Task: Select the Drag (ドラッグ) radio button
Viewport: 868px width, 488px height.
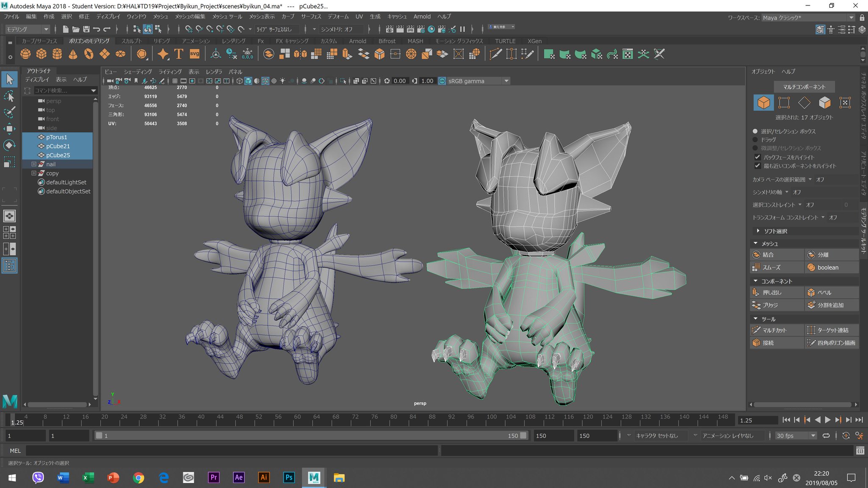Action: 755,139
